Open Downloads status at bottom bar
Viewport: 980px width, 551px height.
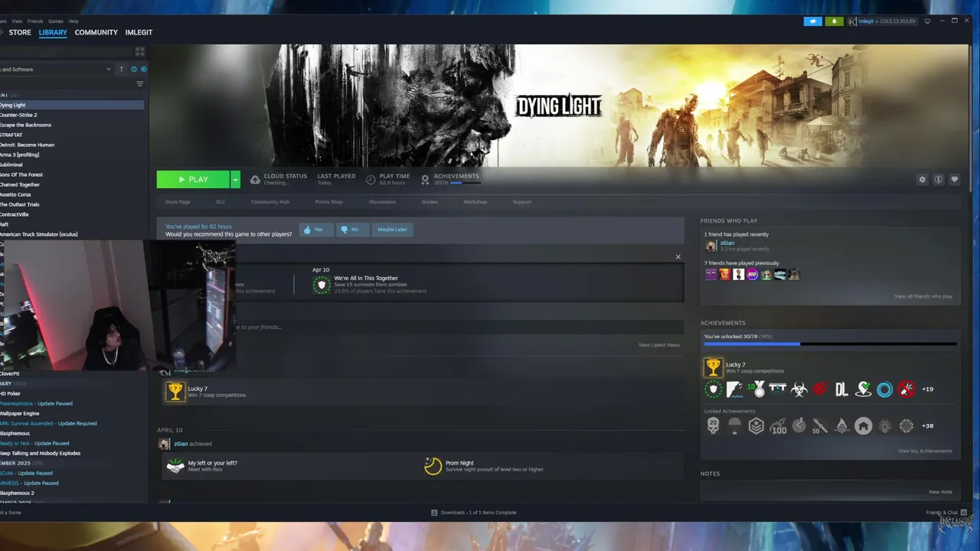(474, 513)
